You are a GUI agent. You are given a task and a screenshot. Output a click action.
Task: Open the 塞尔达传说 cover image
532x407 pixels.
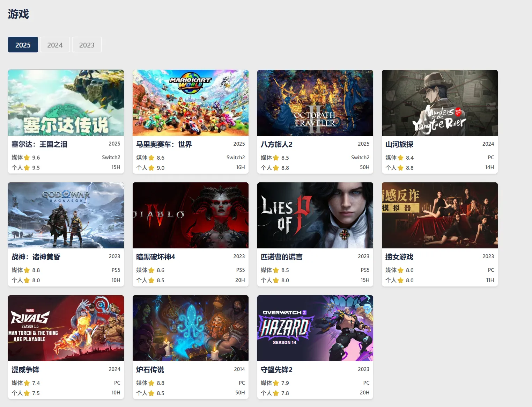(x=66, y=103)
